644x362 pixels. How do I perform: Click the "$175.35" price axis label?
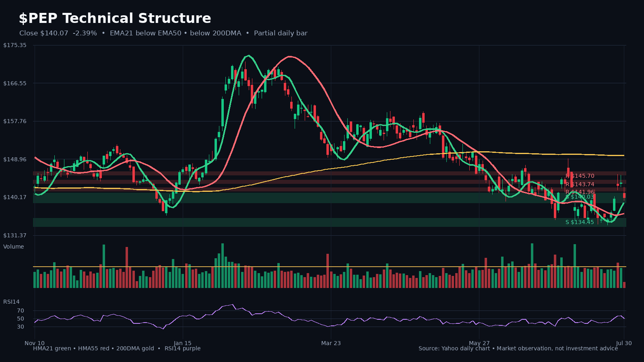(15, 45)
